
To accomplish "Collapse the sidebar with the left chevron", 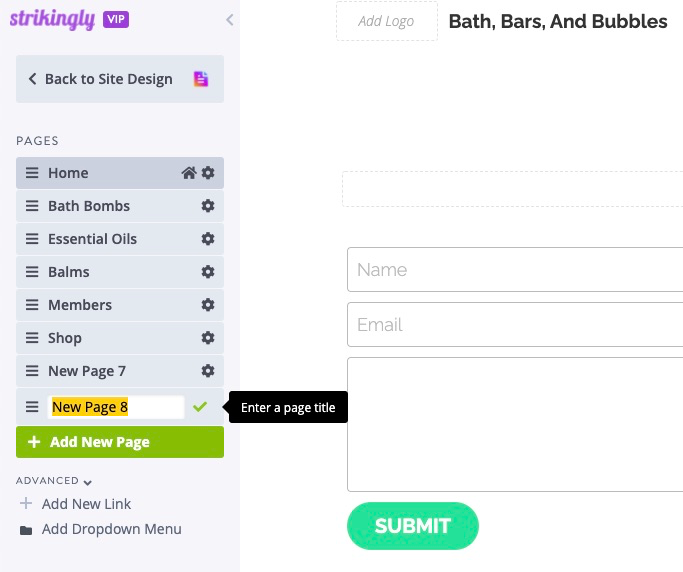I will [x=230, y=20].
